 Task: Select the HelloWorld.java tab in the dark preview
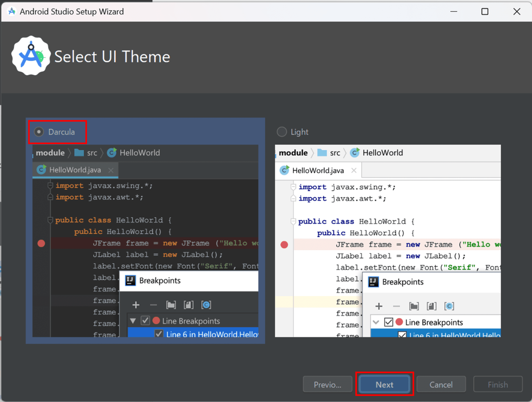coord(74,170)
